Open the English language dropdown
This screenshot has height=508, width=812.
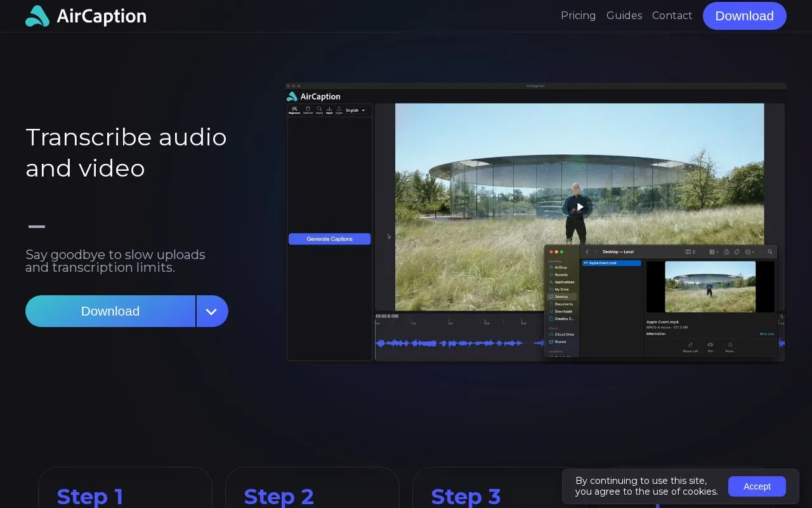[355, 110]
